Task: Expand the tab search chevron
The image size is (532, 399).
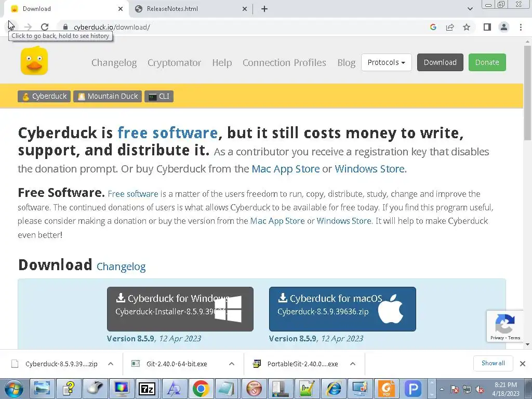Action: pyautogui.click(x=470, y=9)
